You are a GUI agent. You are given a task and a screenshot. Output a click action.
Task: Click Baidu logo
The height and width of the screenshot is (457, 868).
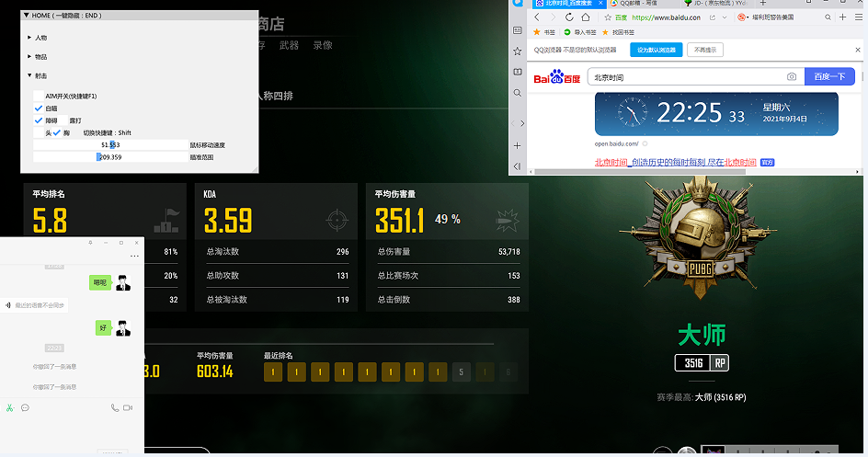[x=556, y=77]
